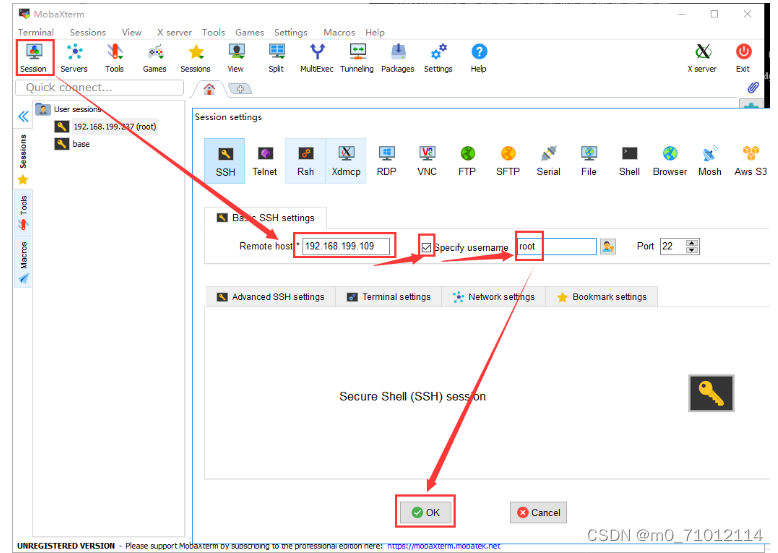Open the Sessions menu in the menu bar
Image resolution: width=778 pixels, height=553 pixels.
[x=88, y=32]
